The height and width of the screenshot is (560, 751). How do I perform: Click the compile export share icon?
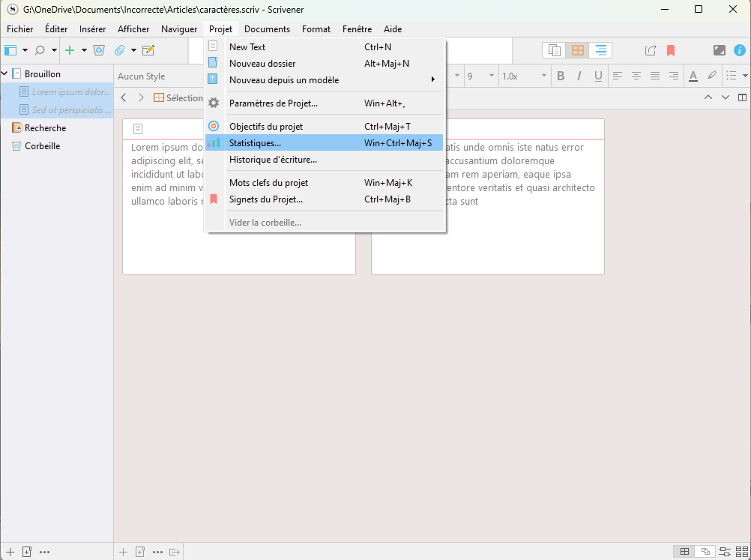tap(651, 50)
